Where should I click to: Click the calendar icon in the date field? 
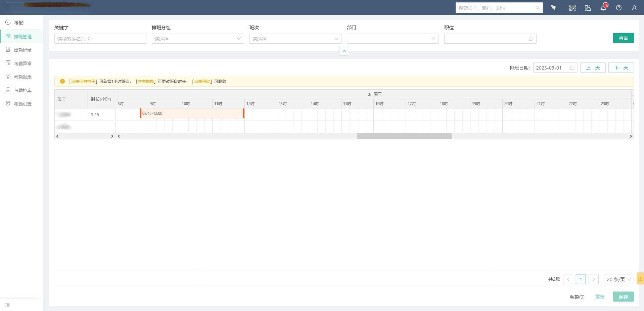coord(572,68)
